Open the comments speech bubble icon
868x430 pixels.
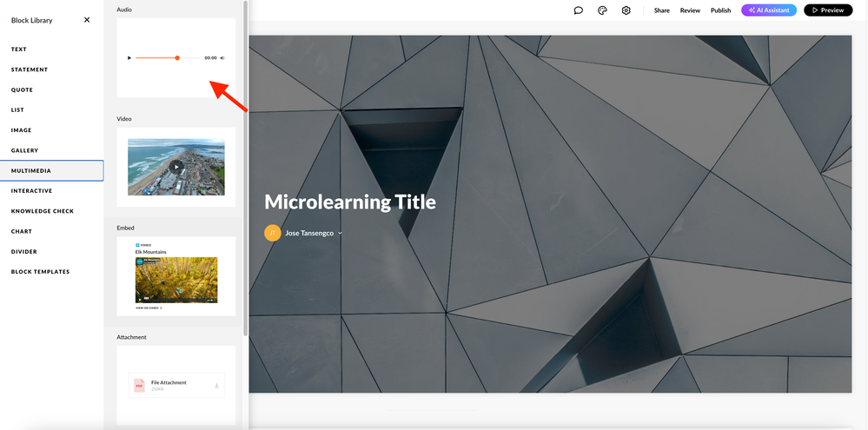(x=579, y=10)
